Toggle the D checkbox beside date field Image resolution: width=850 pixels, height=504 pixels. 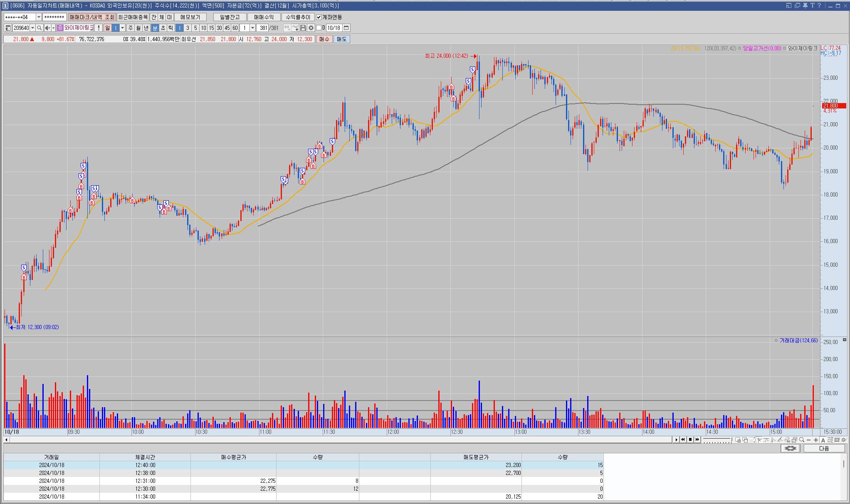(x=319, y=28)
